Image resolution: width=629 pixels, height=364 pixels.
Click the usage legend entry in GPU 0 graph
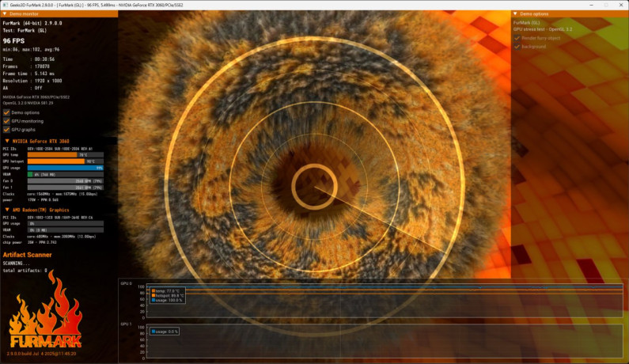[x=168, y=300]
